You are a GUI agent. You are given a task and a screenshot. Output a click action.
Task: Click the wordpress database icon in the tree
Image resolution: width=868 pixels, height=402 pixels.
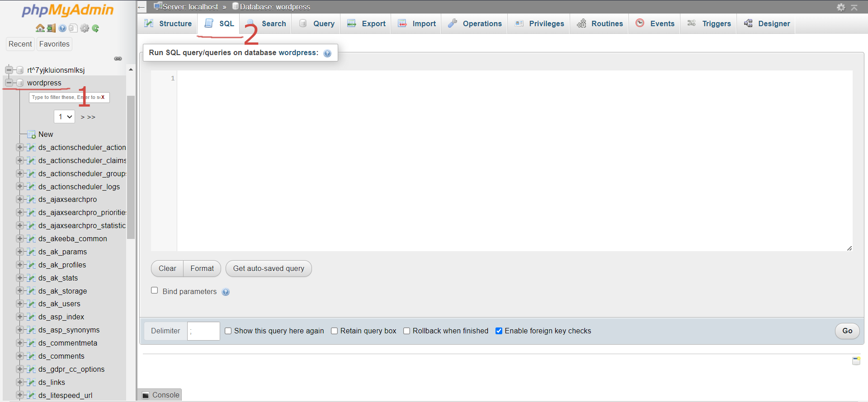pyautogui.click(x=20, y=83)
